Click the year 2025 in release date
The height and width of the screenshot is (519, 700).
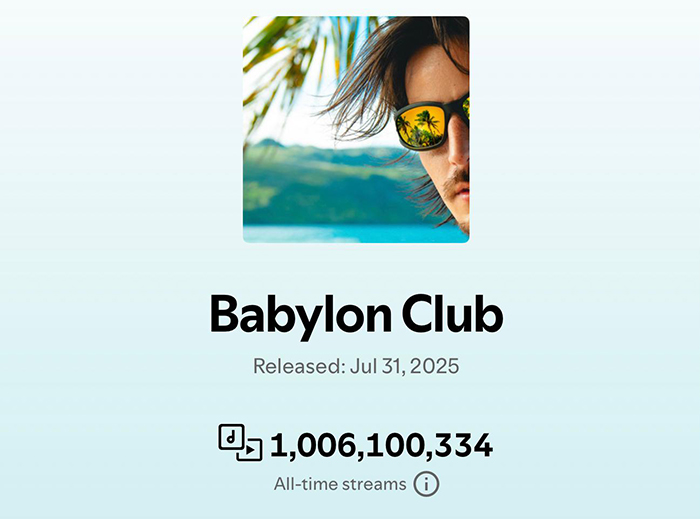[x=434, y=366]
